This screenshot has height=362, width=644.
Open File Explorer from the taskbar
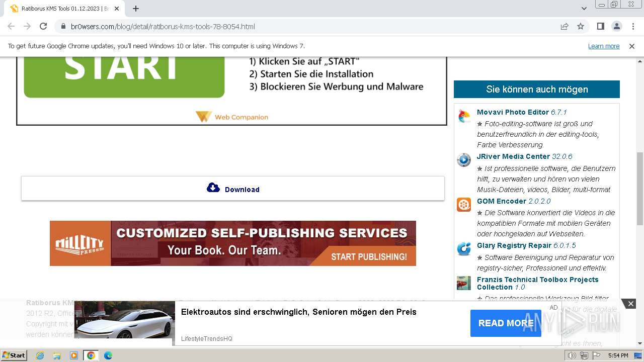57,355
